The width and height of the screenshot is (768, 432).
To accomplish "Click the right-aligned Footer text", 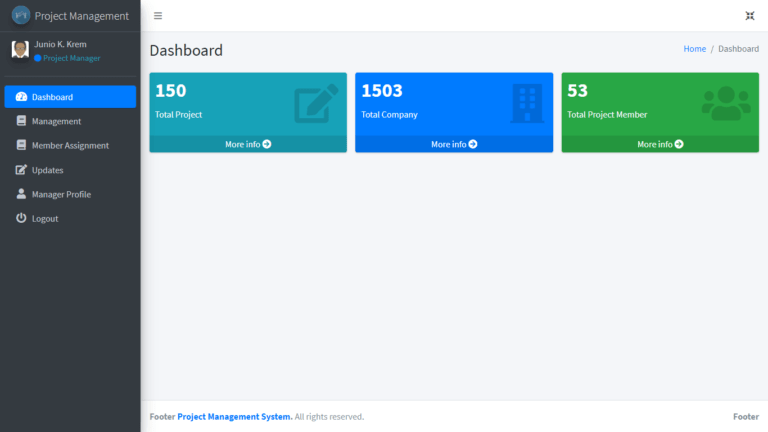I will point(745,416).
